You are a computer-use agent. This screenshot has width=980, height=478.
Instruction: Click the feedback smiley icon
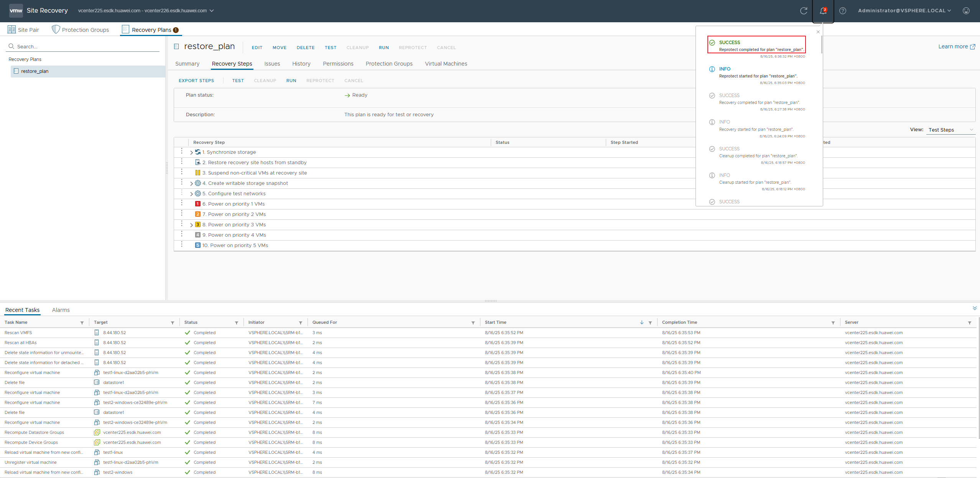[966, 11]
